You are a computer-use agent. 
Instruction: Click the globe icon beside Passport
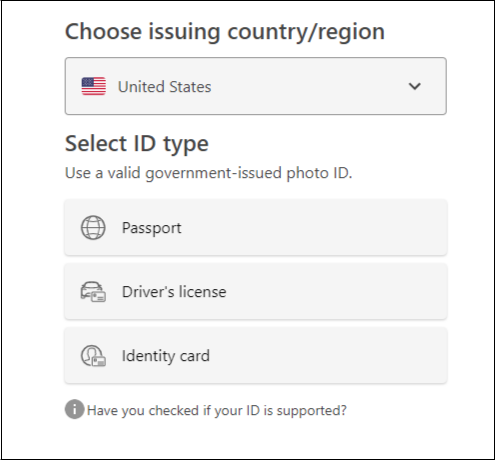point(93,228)
